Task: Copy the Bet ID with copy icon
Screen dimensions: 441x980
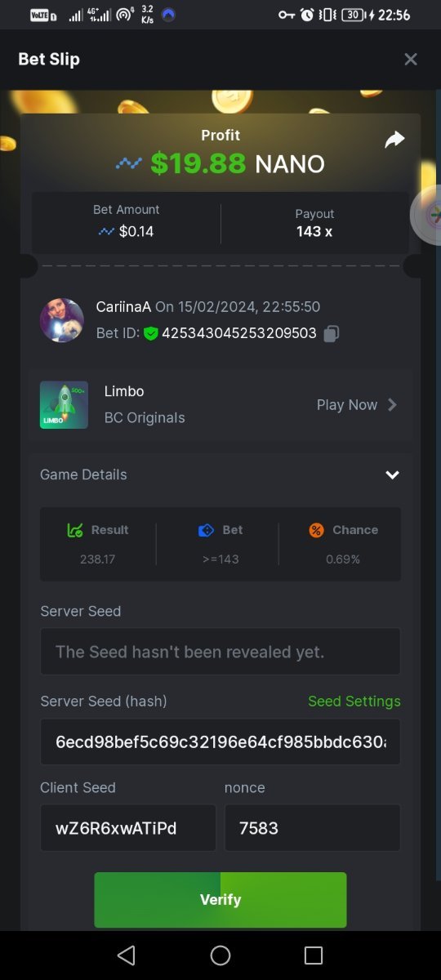Action: (331, 333)
